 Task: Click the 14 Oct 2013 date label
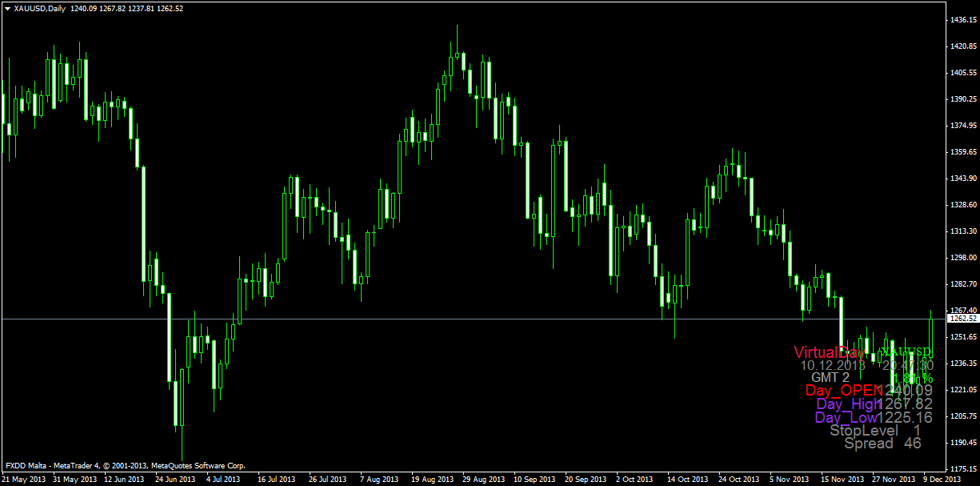689,479
